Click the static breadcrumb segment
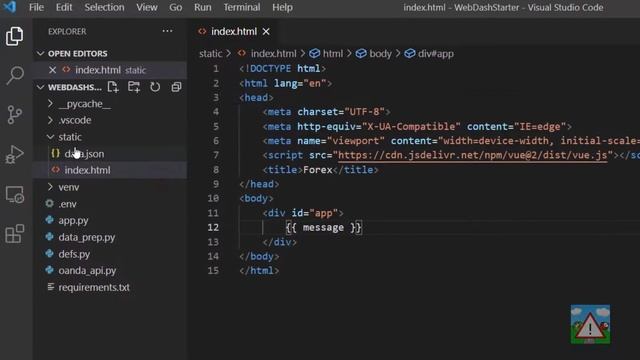 pos(211,54)
